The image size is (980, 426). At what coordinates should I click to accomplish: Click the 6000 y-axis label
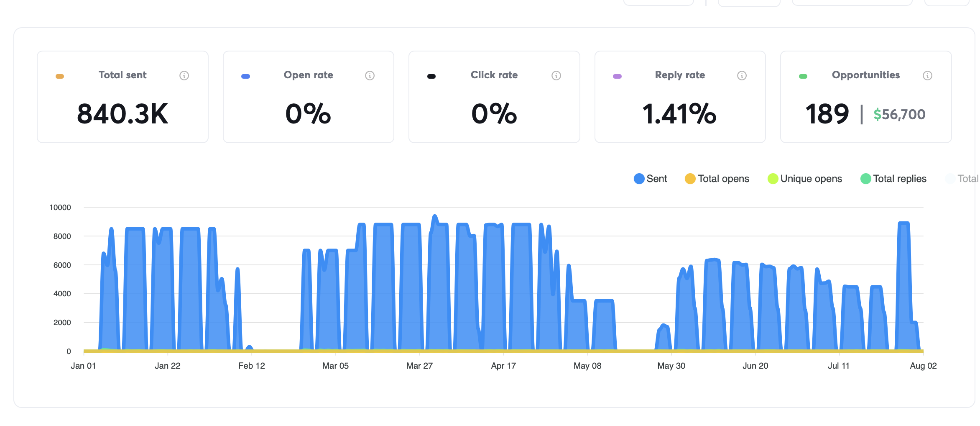click(x=62, y=265)
